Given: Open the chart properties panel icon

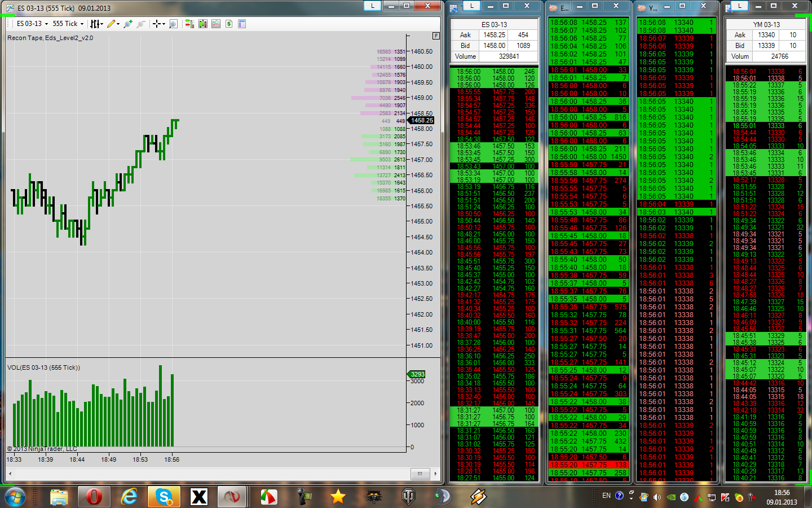Looking at the screenshot, I should [x=242, y=24].
